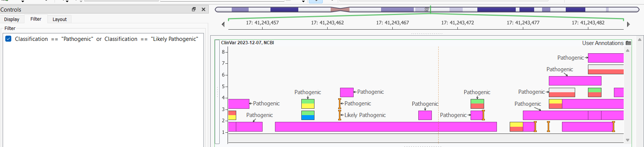The image size is (644, 147).
Task: Toggle the Classification Pathogenic filter checkbox
Action: click(x=8, y=39)
